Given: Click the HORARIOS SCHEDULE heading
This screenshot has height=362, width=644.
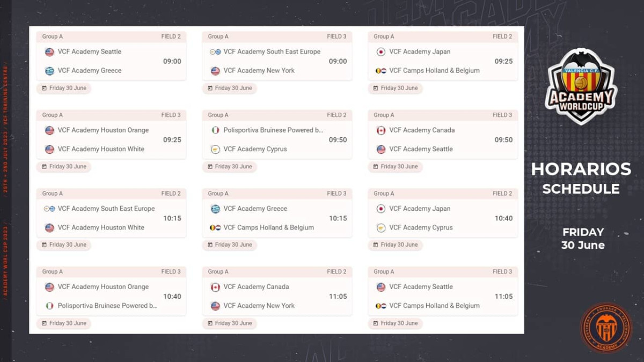Looking at the screenshot, I should [581, 179].
